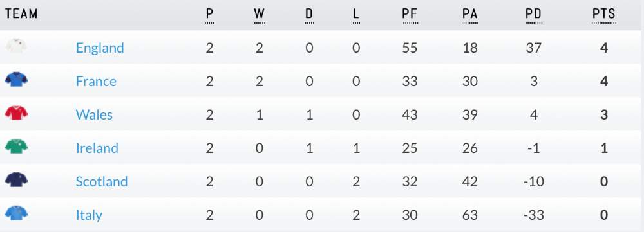Click the W wins column header
The image size is (644, 232).
tap(259, 14)
